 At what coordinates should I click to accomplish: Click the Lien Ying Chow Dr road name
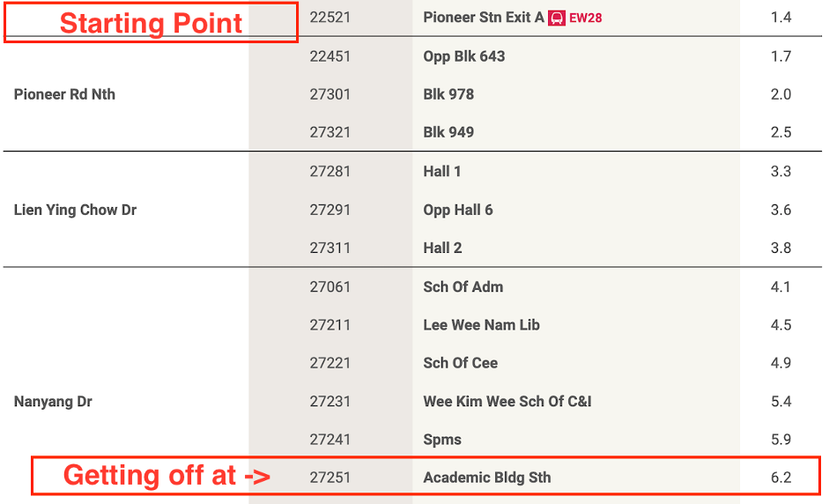pos(75,210)
